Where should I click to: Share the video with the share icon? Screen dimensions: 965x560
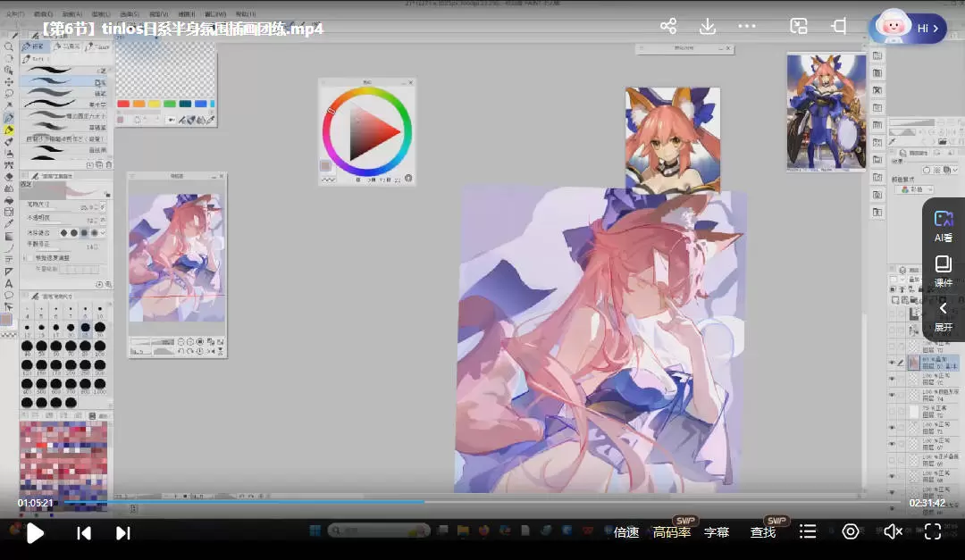(668, 26)
